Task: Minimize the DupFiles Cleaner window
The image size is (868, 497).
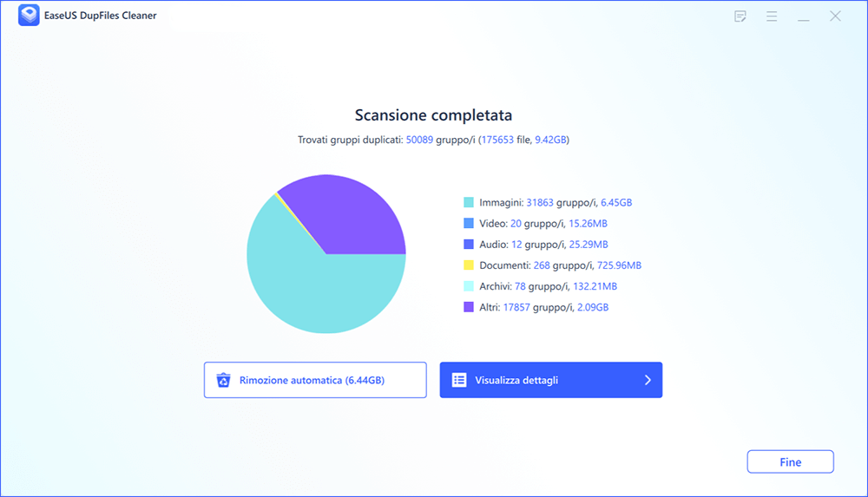Action: [803, 16]
